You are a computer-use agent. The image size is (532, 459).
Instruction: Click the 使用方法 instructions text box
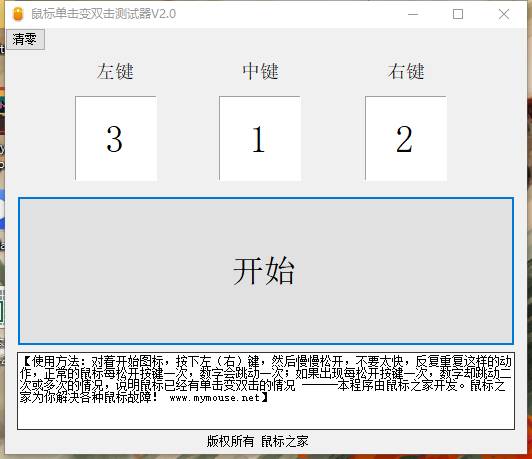click(266, 391)
